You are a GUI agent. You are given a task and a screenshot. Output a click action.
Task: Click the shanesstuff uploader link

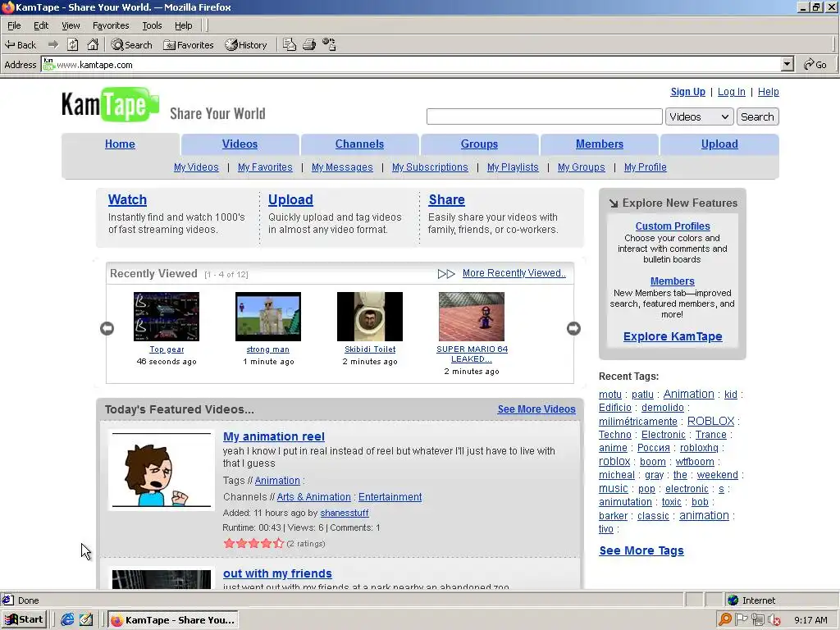pos(345,513)
